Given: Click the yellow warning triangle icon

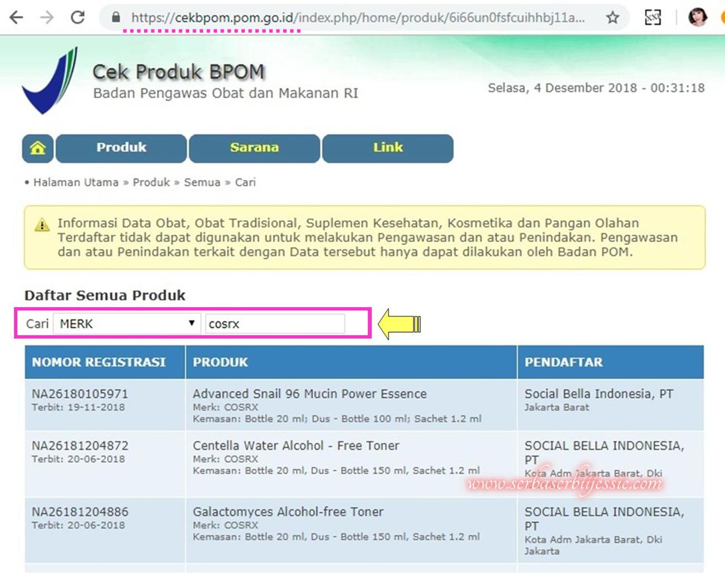Looking at the screenshot, I should pos(42,224).
